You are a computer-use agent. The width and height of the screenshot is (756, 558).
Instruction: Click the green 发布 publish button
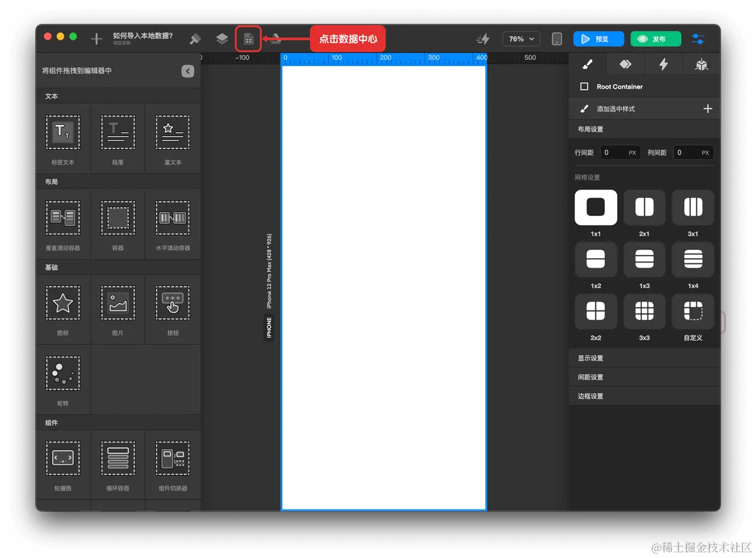pos(656,39)
